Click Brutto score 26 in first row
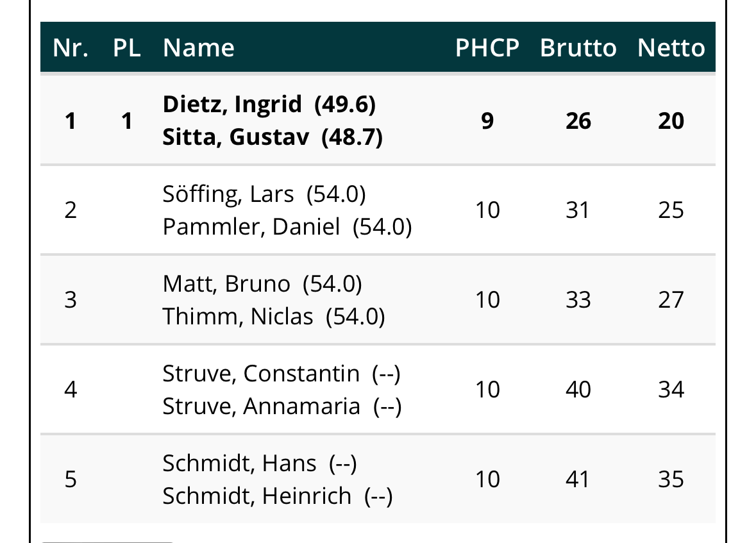 click(578, 121)
